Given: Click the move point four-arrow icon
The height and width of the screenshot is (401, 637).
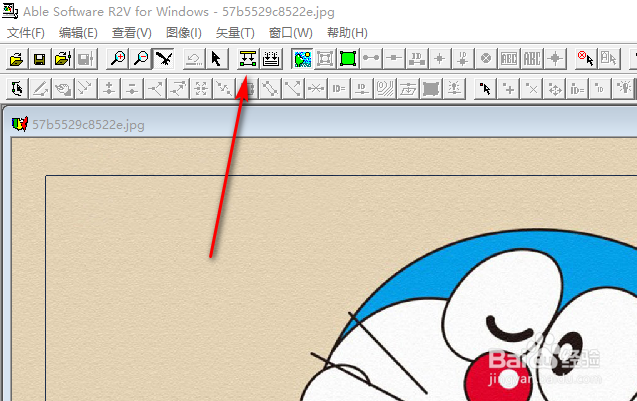Looking at the screenshot, I should [x=555, y=89].
